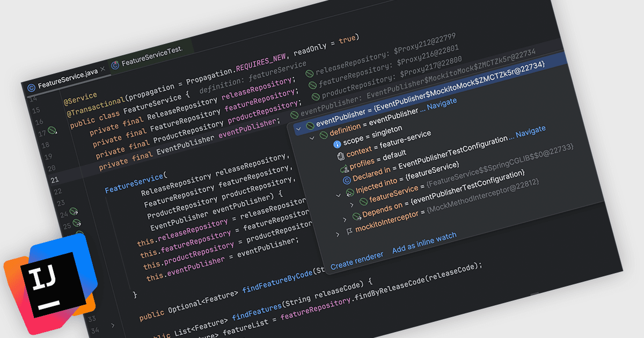Click bean arrow icon beside Injected into
644x338 pixels.
[x=349, y=192]
